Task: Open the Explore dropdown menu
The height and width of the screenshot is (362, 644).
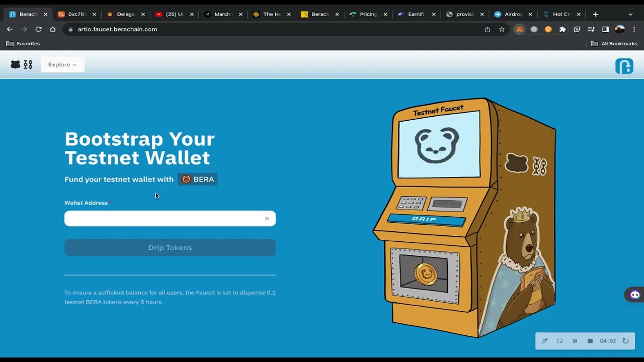Action: point(62,64)
